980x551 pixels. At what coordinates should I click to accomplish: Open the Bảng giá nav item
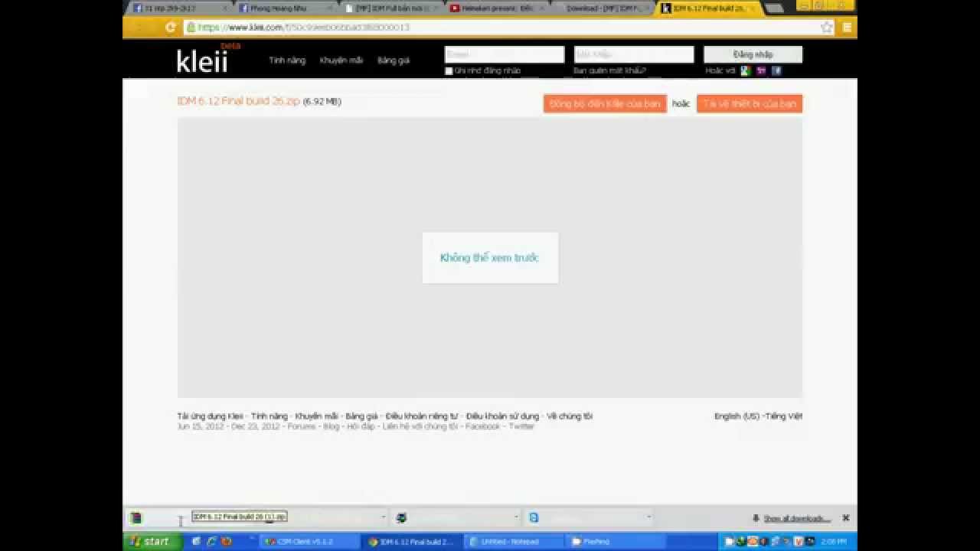click(394, 60)
